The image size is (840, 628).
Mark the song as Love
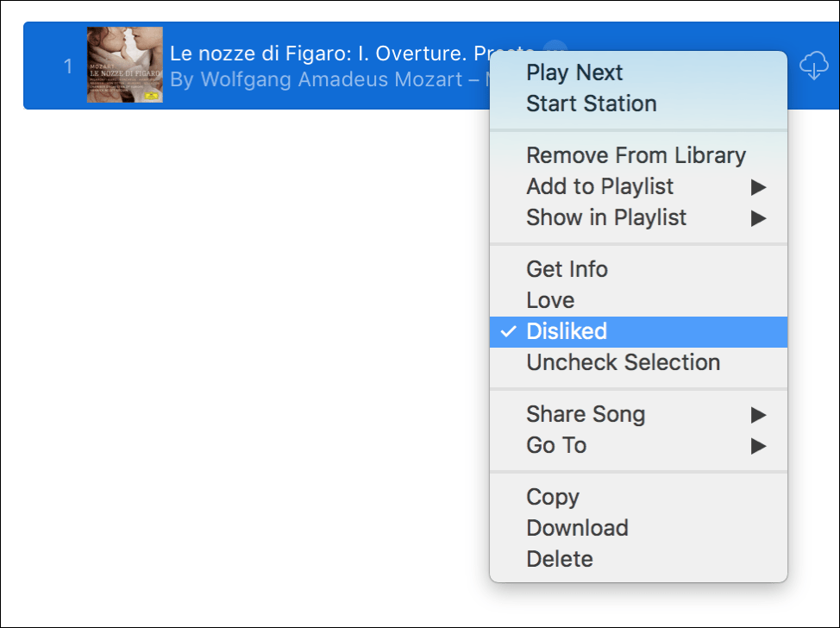(550, 300)
